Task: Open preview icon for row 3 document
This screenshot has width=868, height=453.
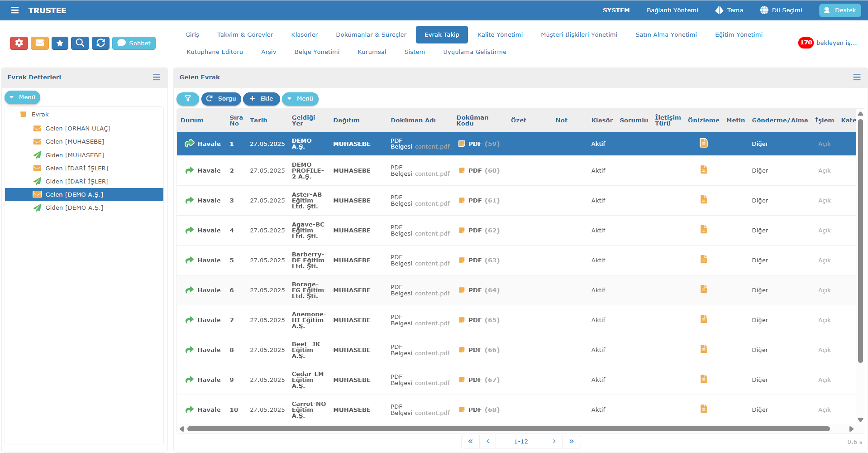Action: tap(703, 200)
